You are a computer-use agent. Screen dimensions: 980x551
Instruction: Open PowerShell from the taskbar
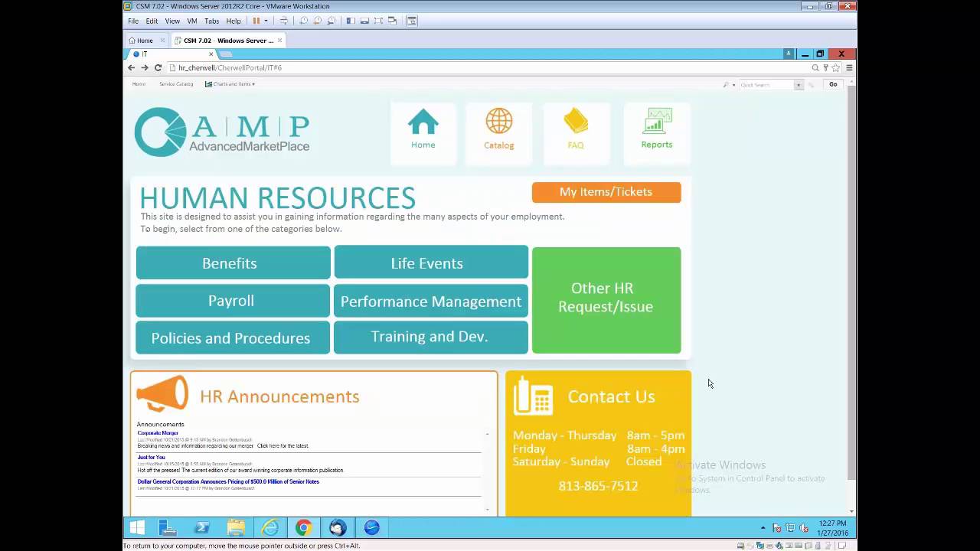(202, 527)
